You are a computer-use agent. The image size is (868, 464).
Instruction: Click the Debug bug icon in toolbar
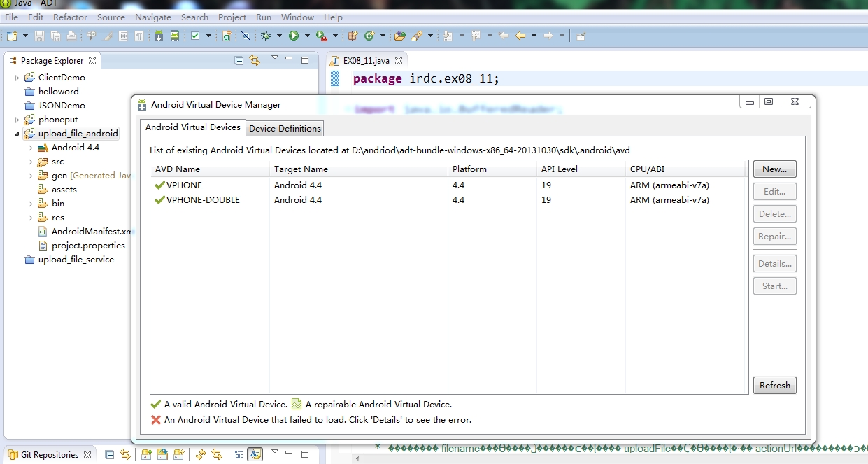point(266,36)
